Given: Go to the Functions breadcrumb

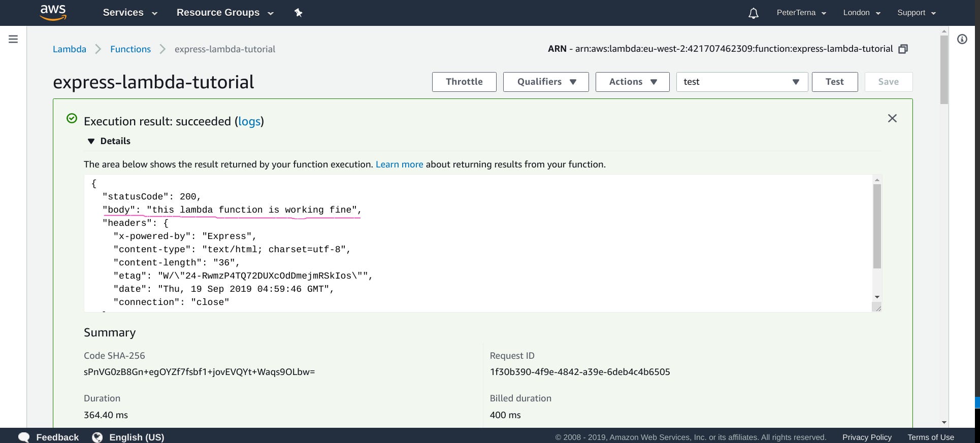Looking at the screenshot, I should pyautogui.click(x=130, y=49).
